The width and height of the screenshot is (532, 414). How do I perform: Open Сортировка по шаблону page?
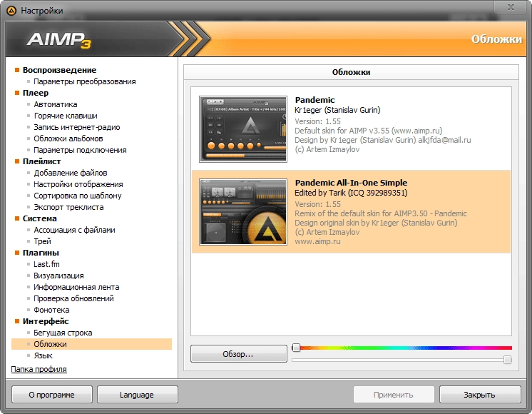coord(77,196)
